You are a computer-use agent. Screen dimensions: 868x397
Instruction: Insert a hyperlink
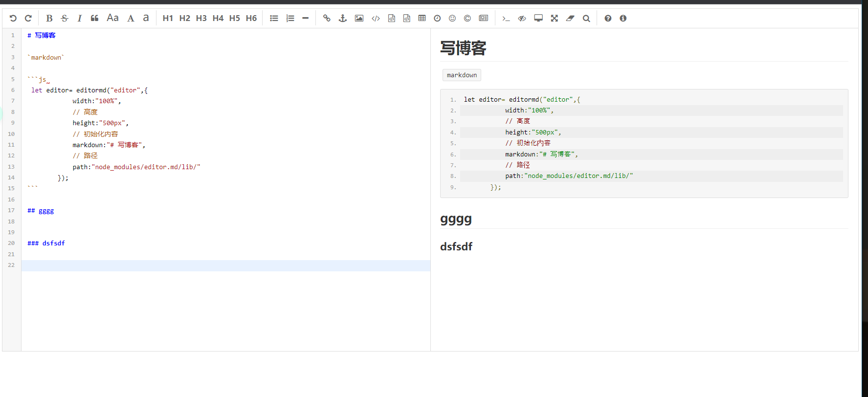(x=327, y=18)
